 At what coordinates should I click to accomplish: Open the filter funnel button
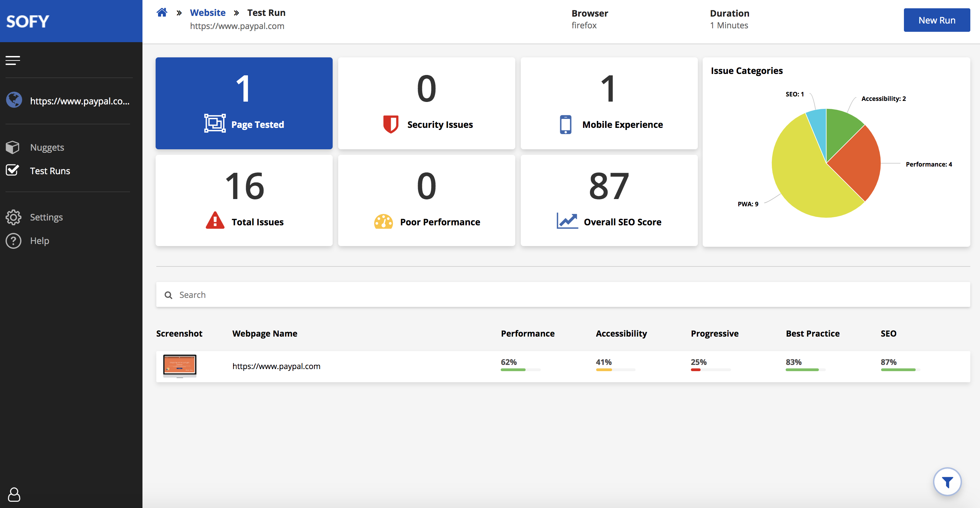coord(947,482)
